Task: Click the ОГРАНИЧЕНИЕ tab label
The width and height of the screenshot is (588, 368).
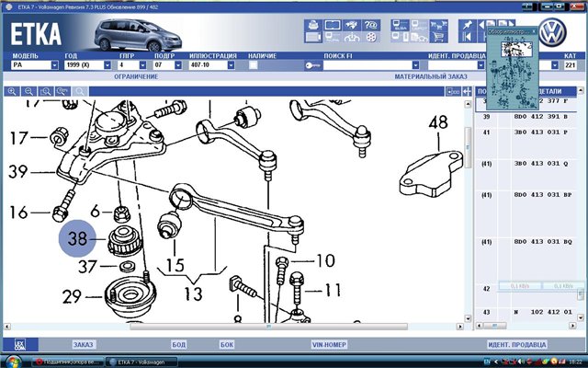Action: click(x=136, y=76)
